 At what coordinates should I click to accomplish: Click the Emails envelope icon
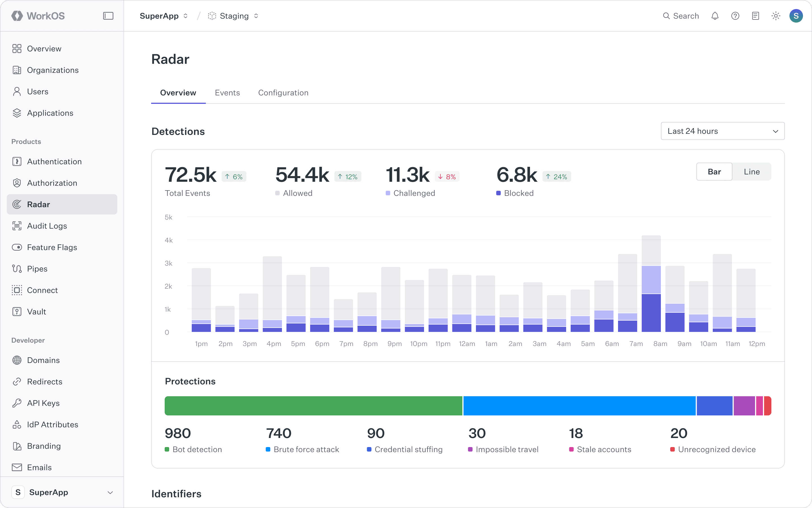tap(17, 467)
